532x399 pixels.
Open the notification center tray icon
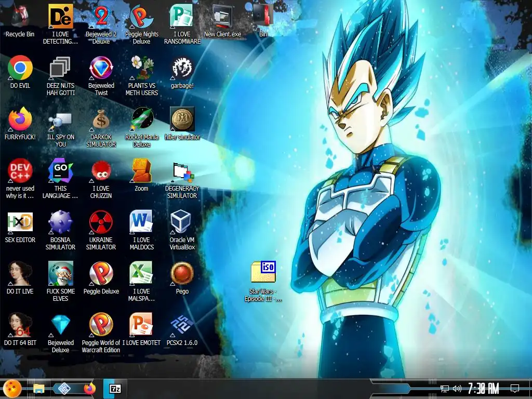(515, 389)
